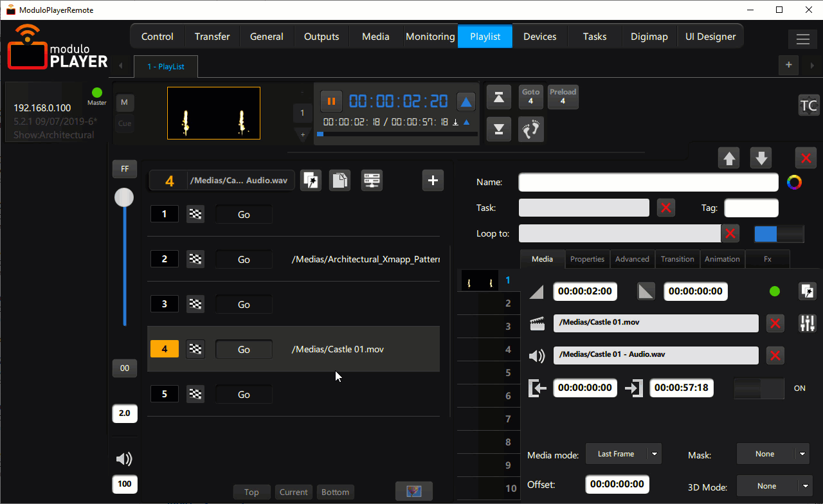
Task: Click the copy-to cue icon in cue toolbar
Action: tap(311, 181)
